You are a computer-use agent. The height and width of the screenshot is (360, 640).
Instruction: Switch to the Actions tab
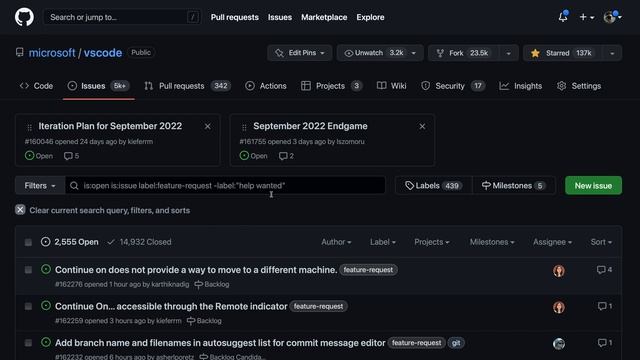[x=266, y=86]
